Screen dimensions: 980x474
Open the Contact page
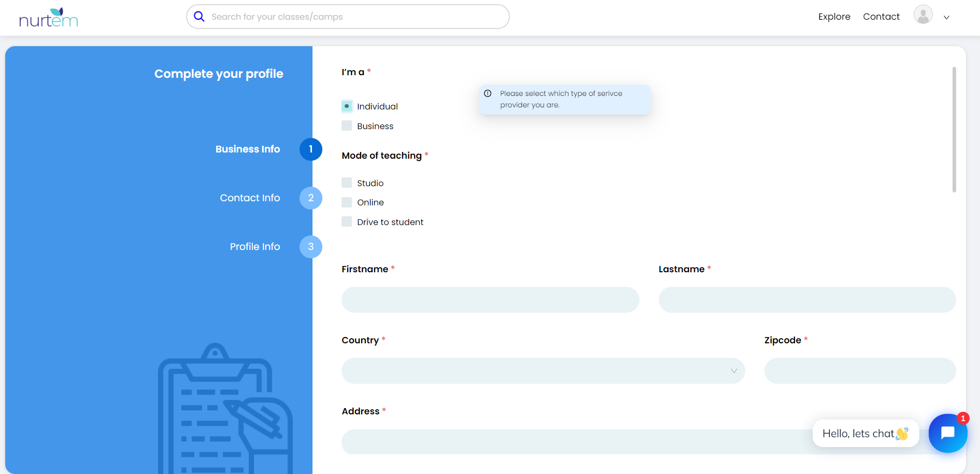pos(881,17)
